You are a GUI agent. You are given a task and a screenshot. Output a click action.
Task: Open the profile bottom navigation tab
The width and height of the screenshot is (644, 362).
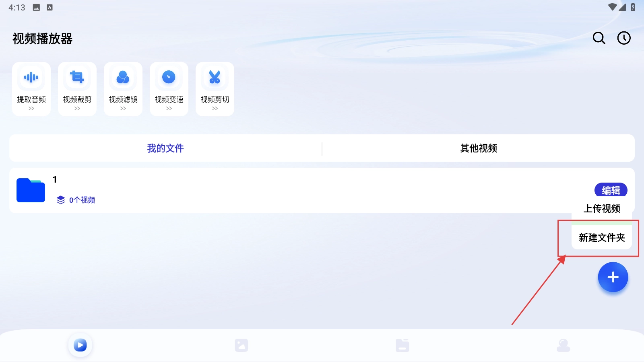(563, 345)
